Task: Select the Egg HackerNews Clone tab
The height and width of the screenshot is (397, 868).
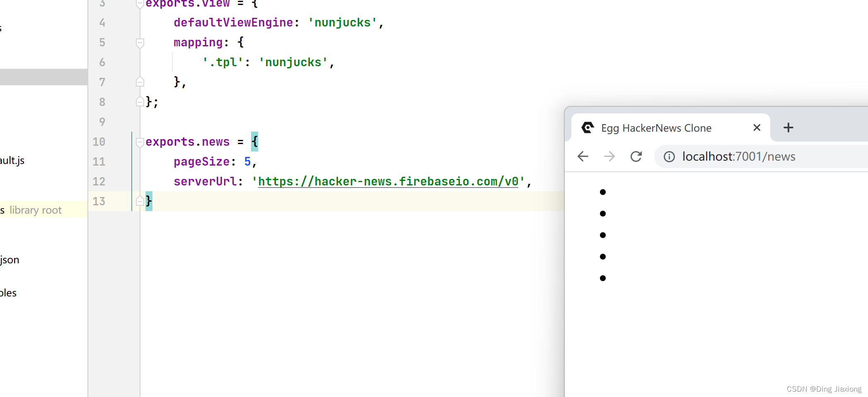Action: [x=670, y=128]
